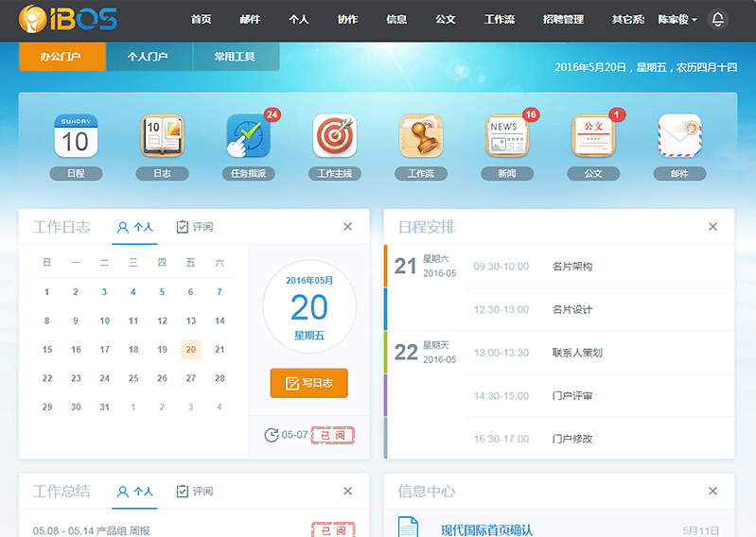This screenshot has width=756, height=537.
Task: Open the 日程 calendar app icon
Action: click(x=76, y=136)
